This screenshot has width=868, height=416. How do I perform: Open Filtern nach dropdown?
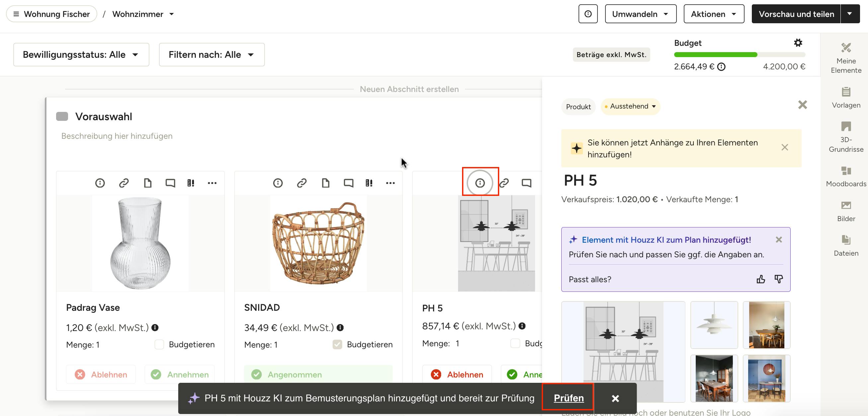pos(212,54)
